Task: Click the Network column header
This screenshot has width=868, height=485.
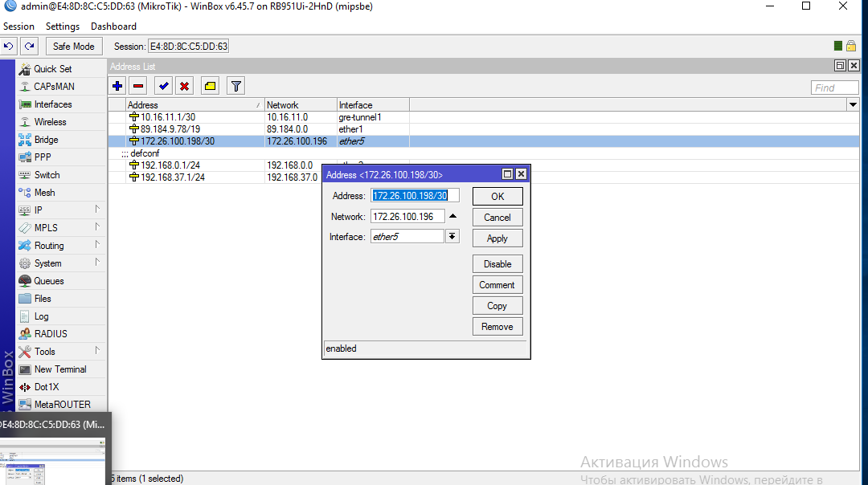Action: [301, 105]
